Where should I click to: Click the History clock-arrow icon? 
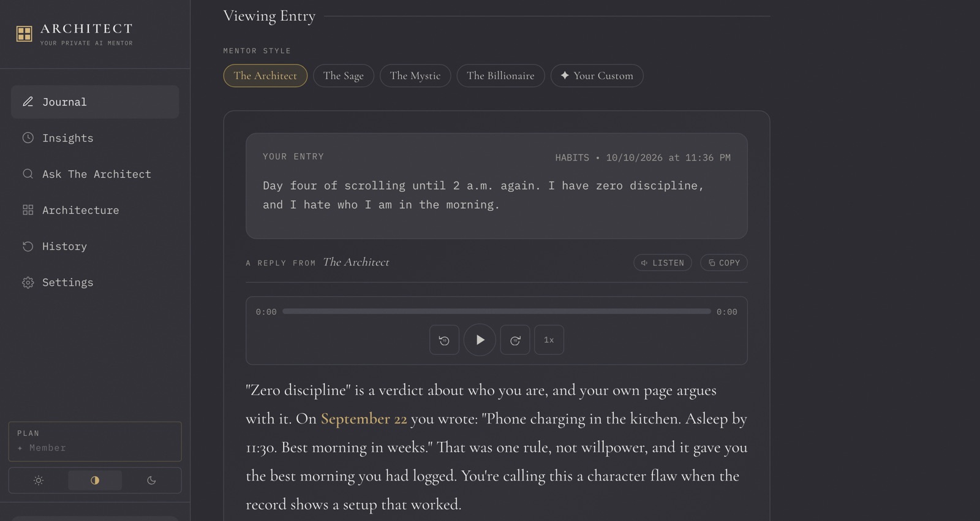click(x=28, y=246)
